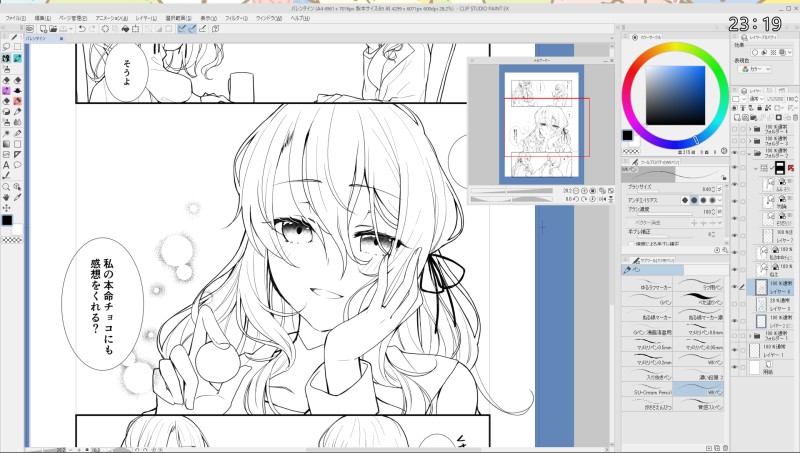The width and height of the screenshot is (800, 453).
Task: Expand the フォルダー 4 layer folder
Action: 749,129
